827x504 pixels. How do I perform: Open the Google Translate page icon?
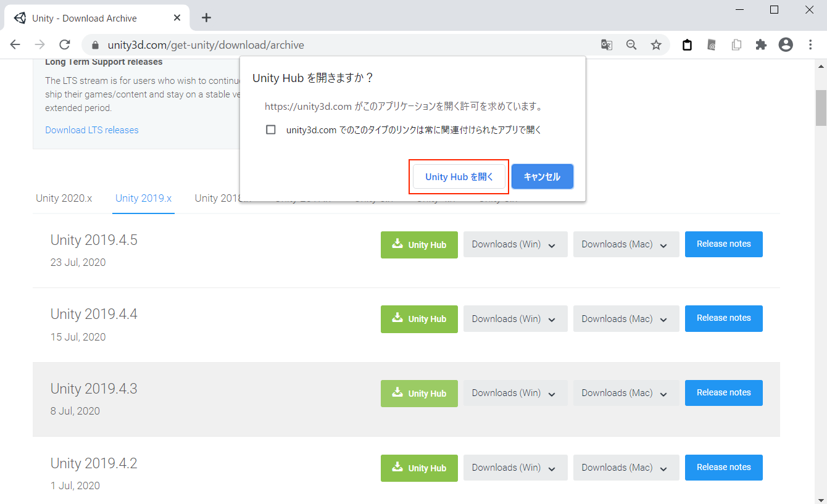(607, 45)
